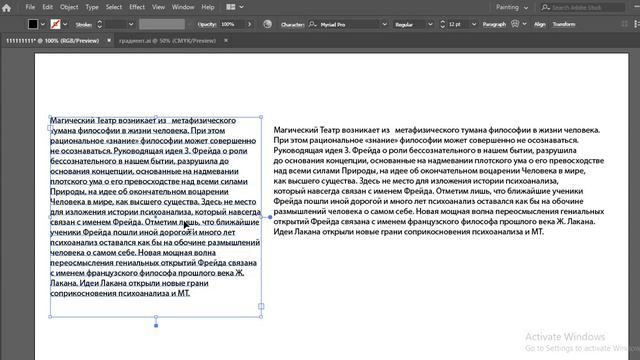
Task: Click the left frame line 'соприкосновения психоанализа и МТ.'
Action: pos(120,293)
